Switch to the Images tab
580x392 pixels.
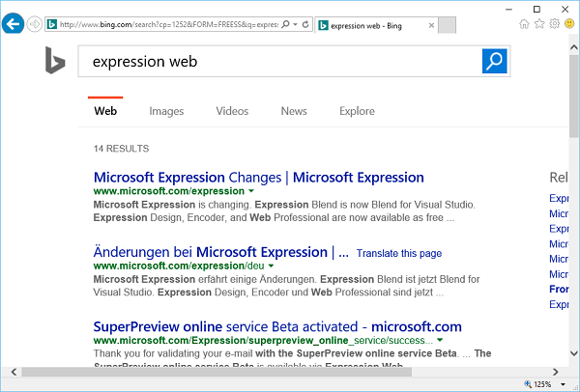[166, 111]
